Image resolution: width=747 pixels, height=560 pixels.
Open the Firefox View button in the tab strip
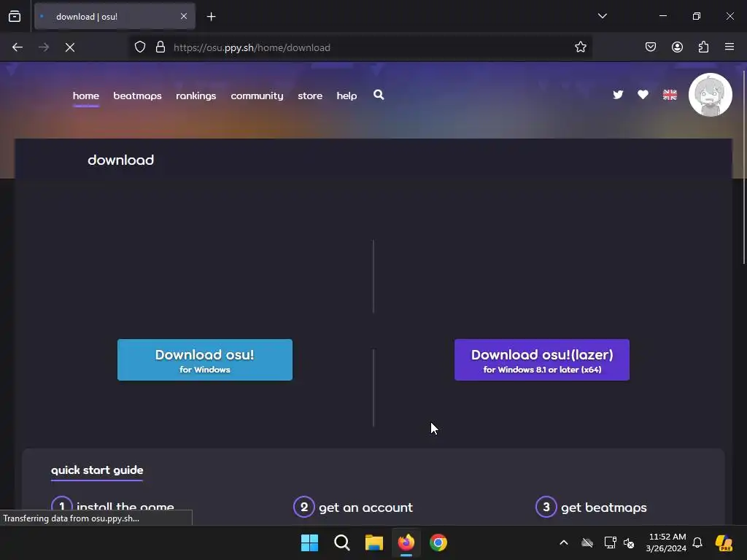pyautogui.click(x=15, y=16)
